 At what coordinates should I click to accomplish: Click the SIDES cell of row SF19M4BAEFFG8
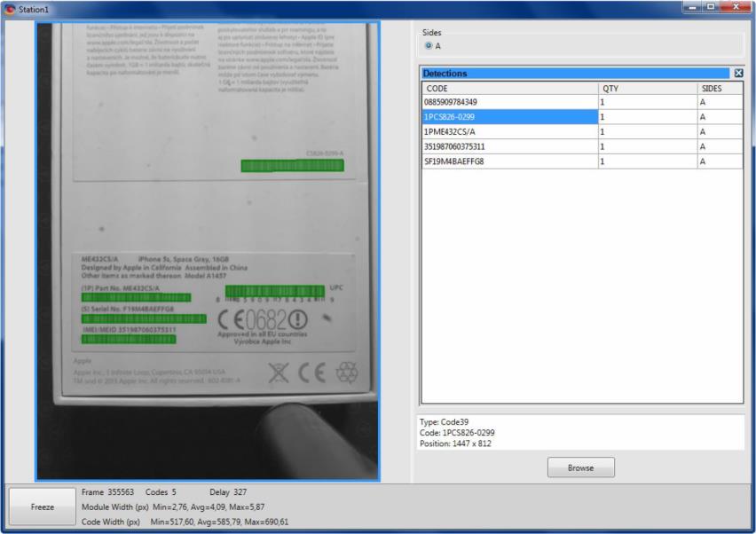[720, 161]
